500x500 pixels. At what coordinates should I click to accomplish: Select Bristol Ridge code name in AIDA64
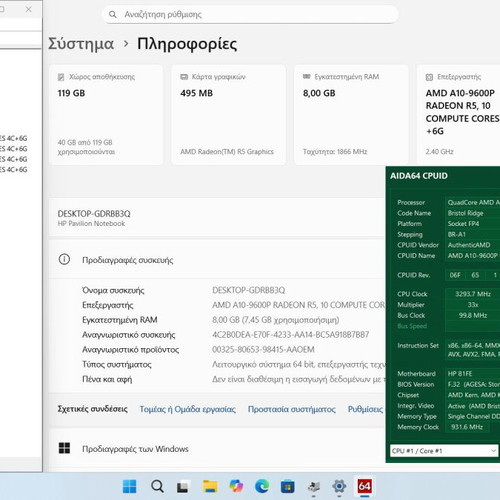pyautogui.click(x=465, y=213)
